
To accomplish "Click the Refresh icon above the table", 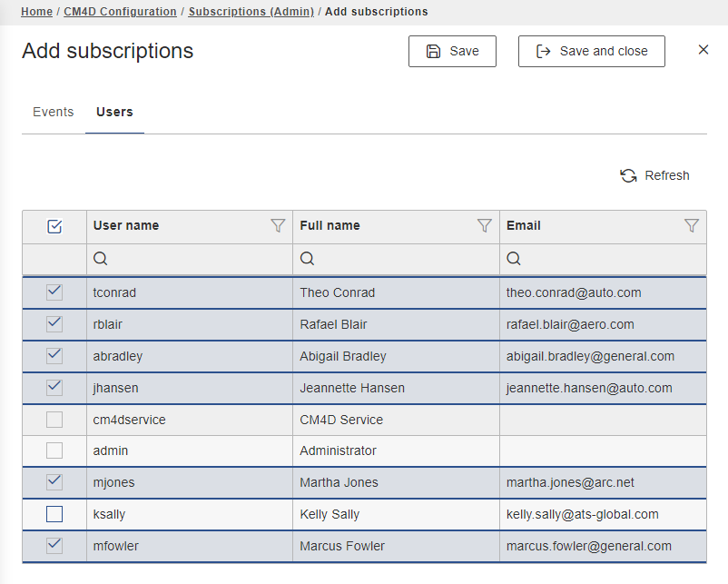I will click(x=628, y=175).
